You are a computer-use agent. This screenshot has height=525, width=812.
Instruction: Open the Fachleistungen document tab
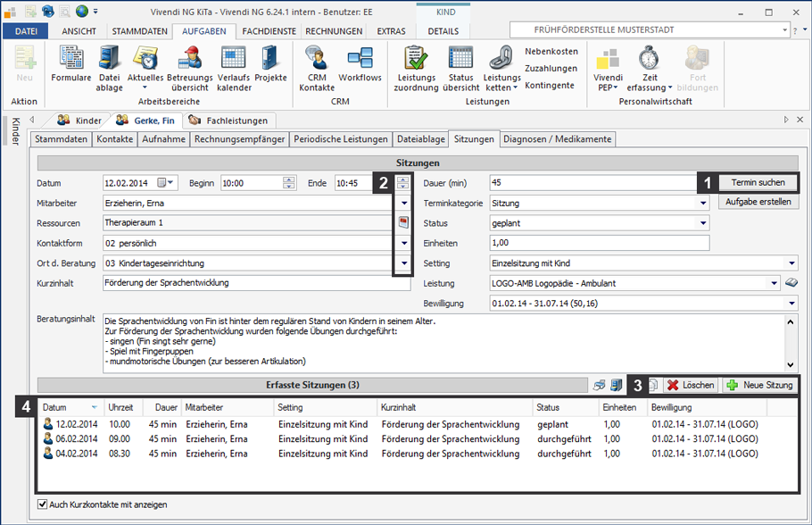point(229,121)
